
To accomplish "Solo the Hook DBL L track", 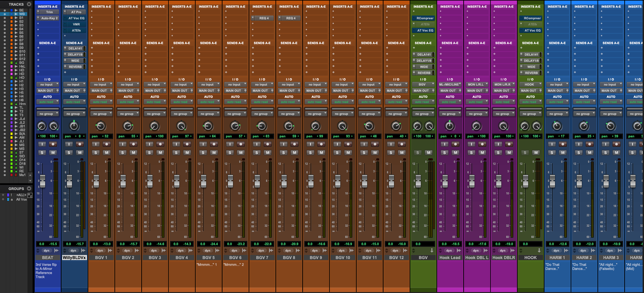I will pos(471,152).
